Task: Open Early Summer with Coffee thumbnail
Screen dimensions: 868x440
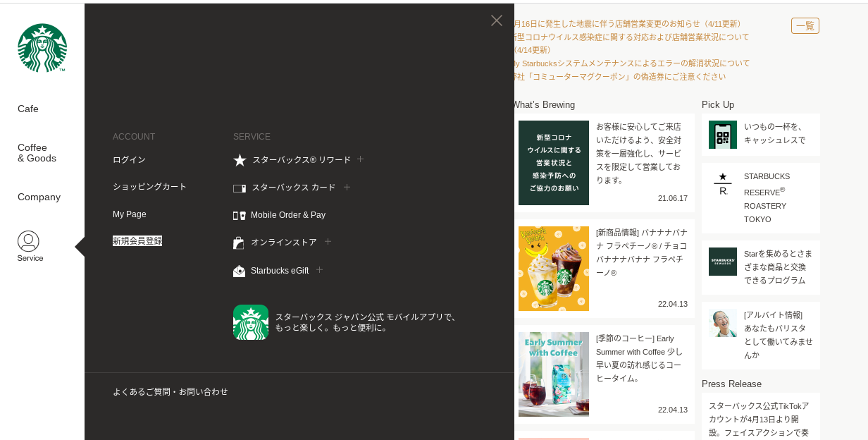Action: click(554, 374)
